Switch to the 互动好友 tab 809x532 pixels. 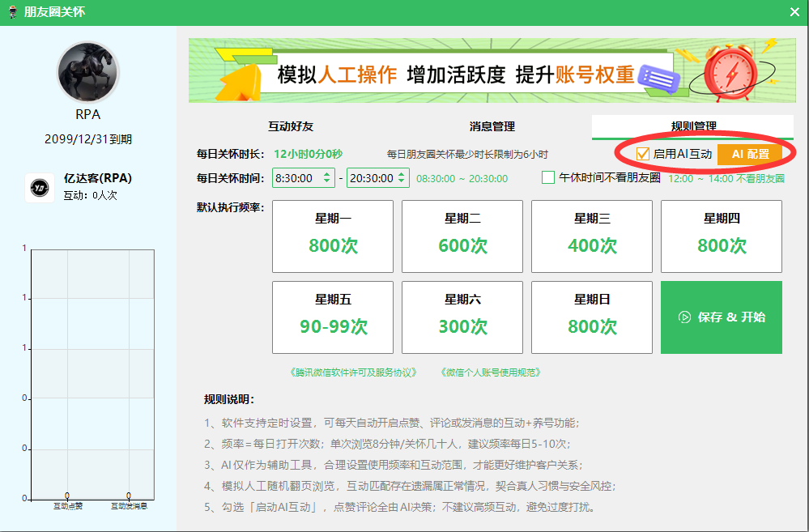(290, 126)
